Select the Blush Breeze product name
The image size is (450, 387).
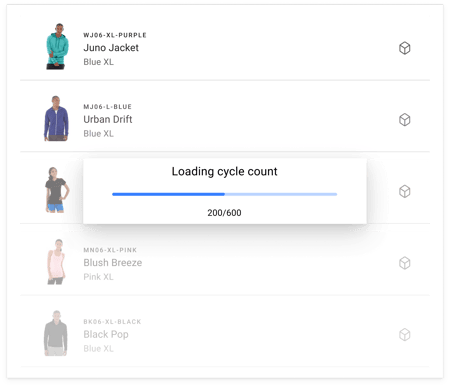tap(113, 263)
